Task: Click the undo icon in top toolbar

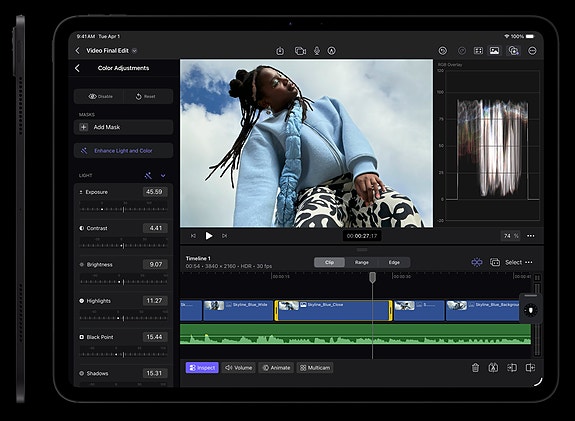Action: [443, 51]
